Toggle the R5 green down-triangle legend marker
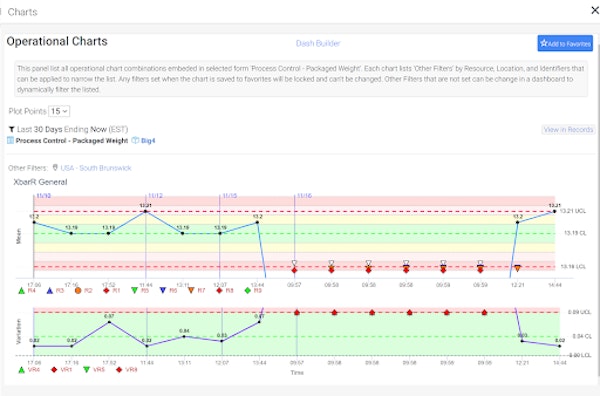600x396 pixels. [134, 291]
